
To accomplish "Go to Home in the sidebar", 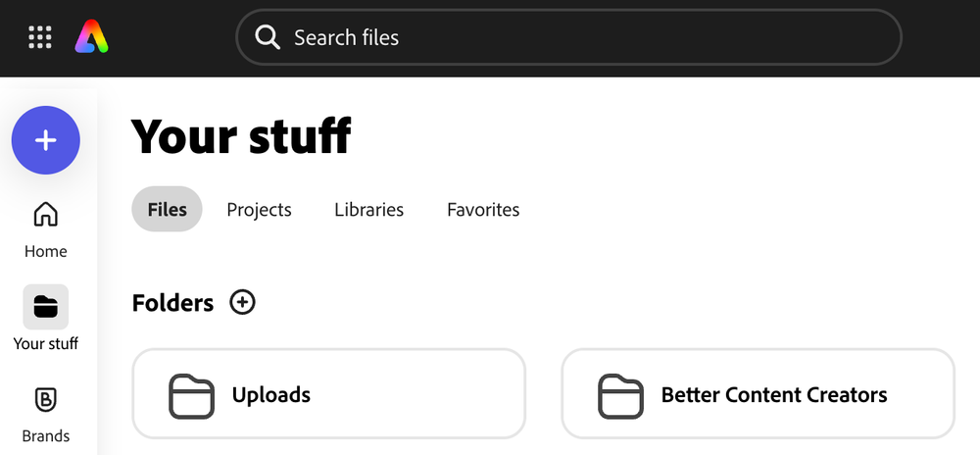I will [46, 229].
